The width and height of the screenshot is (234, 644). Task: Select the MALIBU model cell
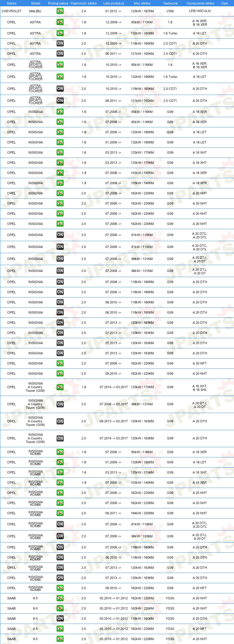(35, 11)
